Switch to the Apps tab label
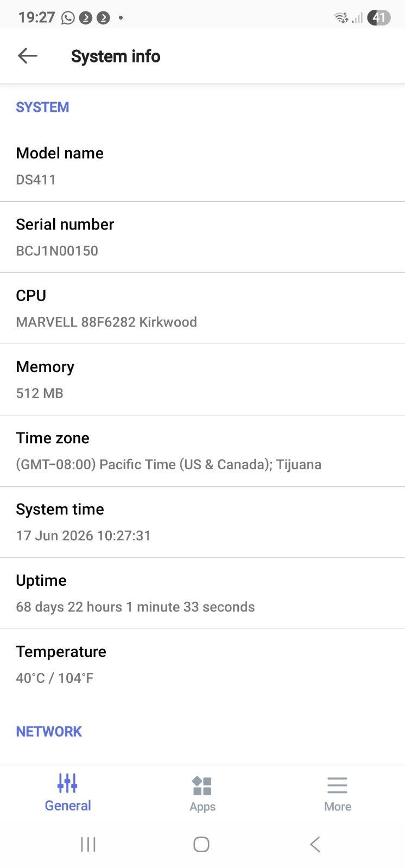Screen dimensions: 405x868 pyautogui.click(x=202, y=807)
